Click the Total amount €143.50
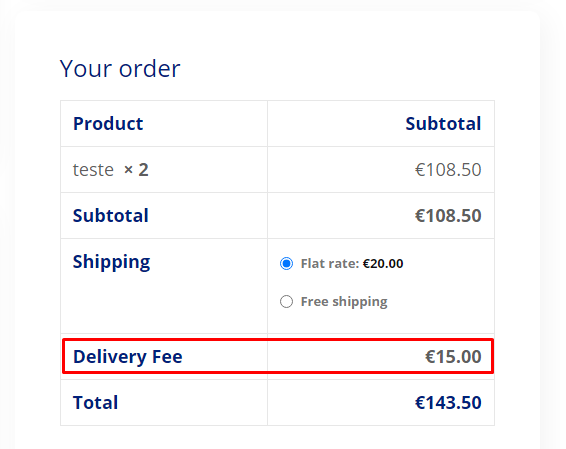Viewport: 566px width, 449px height. [448, 402]
